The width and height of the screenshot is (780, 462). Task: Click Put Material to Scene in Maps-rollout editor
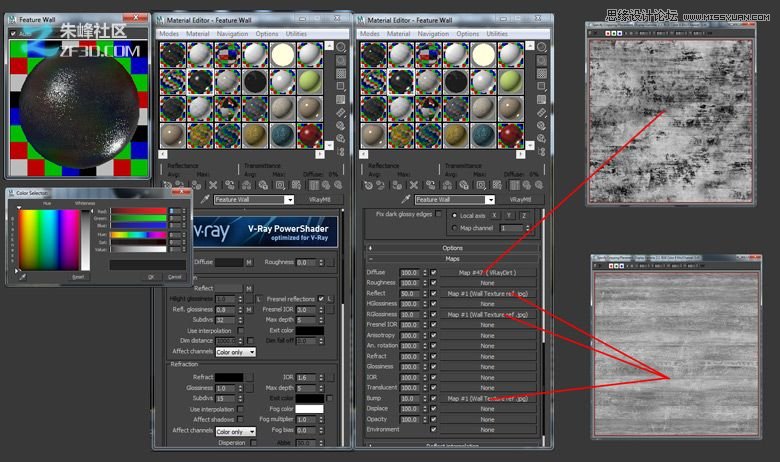tap(380, 185)
